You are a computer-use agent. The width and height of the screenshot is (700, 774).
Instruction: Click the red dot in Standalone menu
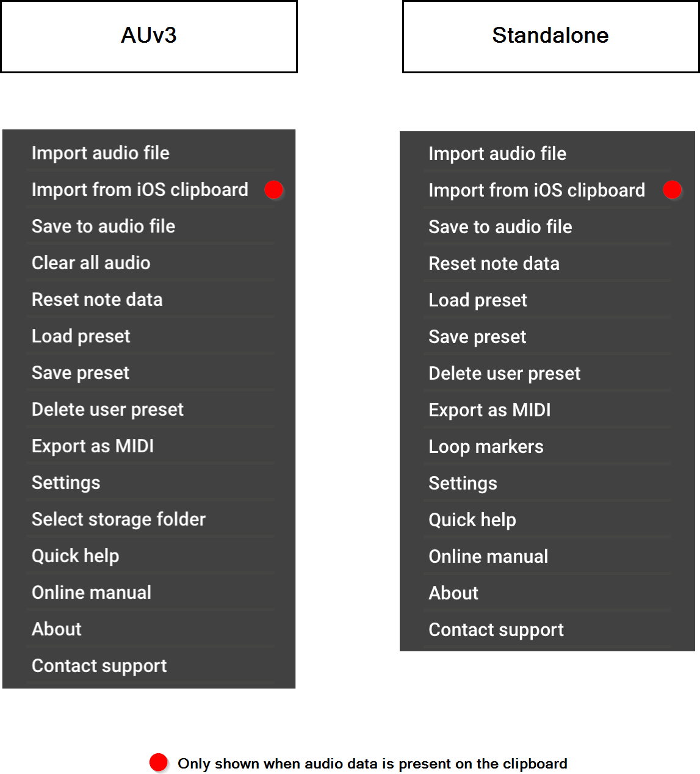coord(672,190)
